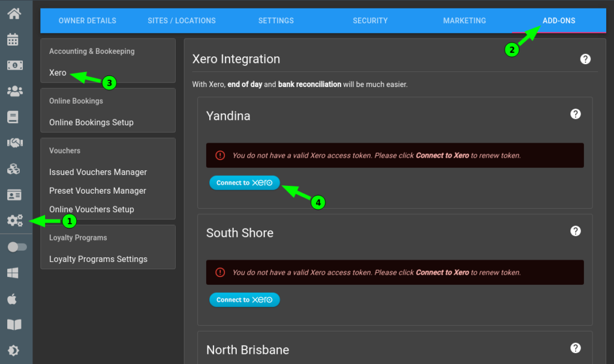The height and width of the screenshot is (364, 614).
Task: Open the North Brisbane help question mark
Action: [x=575, y=348]
